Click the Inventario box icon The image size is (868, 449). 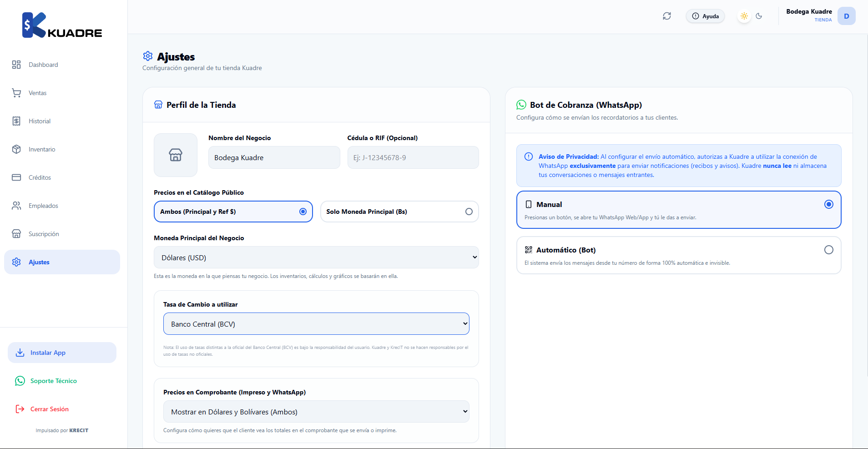(16, 149)
